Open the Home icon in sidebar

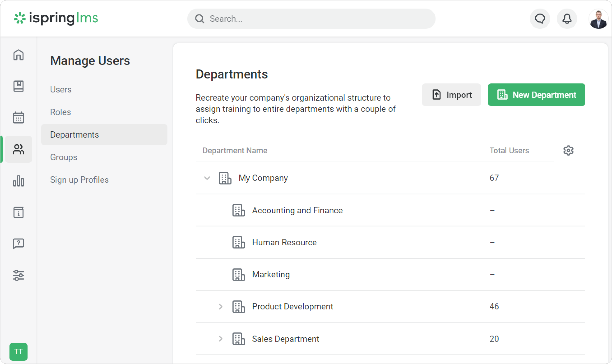[x=19, y=55]
